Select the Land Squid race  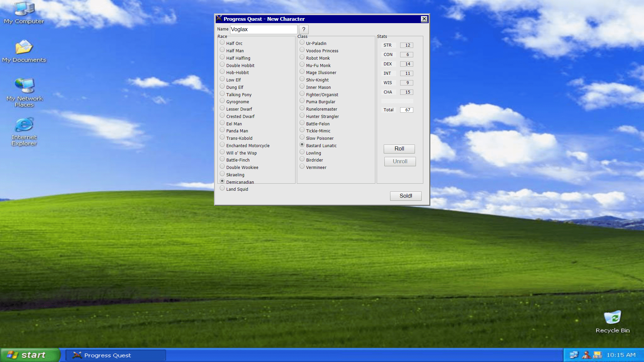(222, 188)
